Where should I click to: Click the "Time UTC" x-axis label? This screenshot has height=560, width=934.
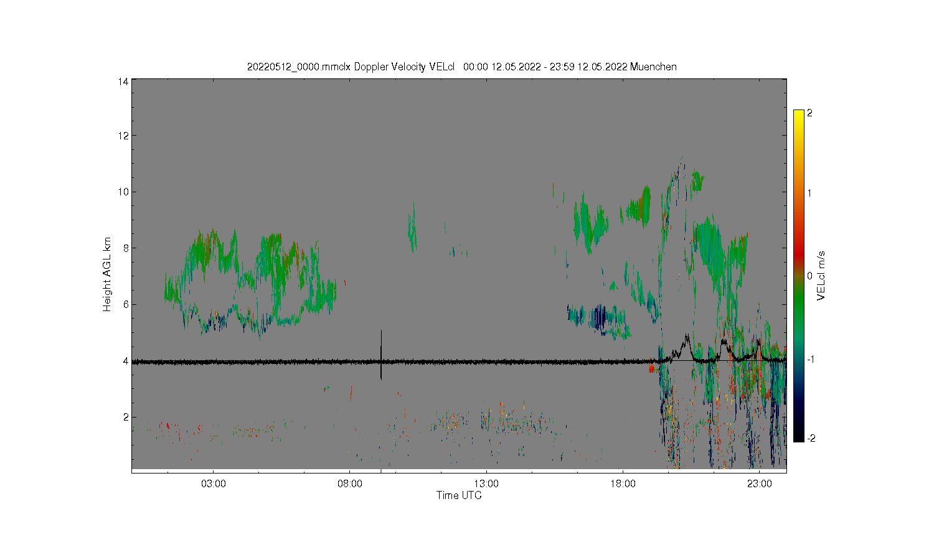click(459, 495)
